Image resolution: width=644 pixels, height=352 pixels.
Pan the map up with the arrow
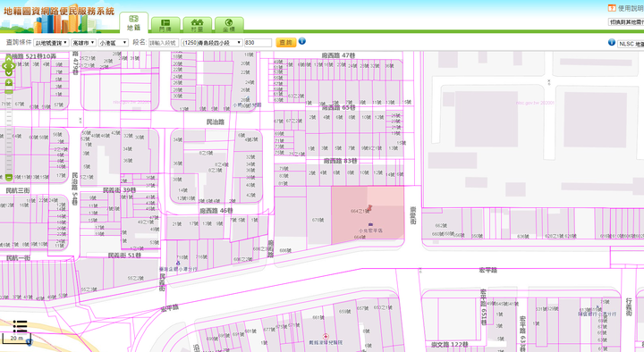tap(9, 59)
